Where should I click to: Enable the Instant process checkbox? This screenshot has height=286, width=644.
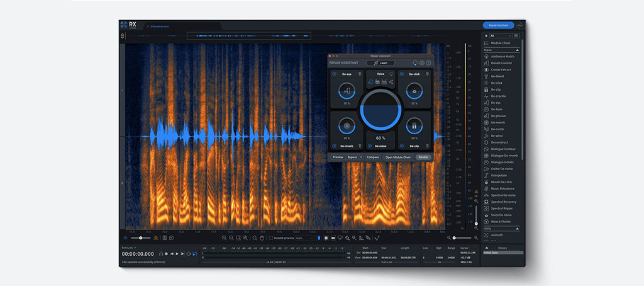click(270, 238)
